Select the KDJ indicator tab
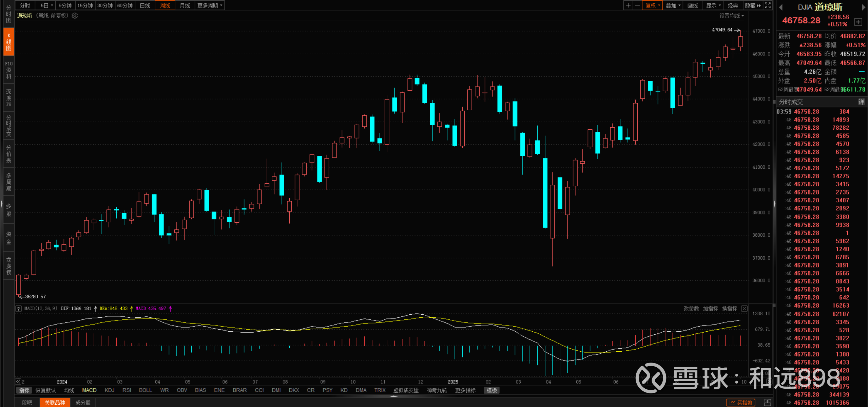The height and width of the screenshot is (407, 868). pyautogui.click(x=109, y=390)
